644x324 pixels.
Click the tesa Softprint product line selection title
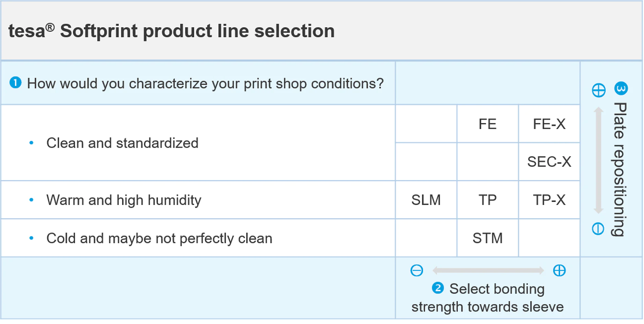pyautogui.click(x=172, y=31)
